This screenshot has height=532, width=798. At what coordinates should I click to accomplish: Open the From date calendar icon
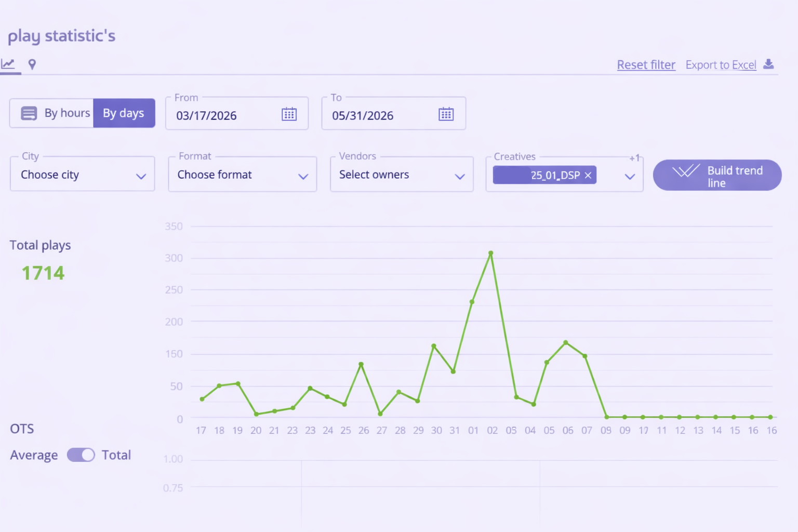click(x=289, y=114)
